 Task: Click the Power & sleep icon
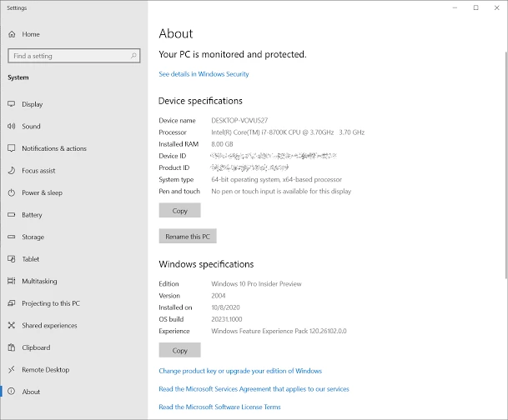coord(12,192)
